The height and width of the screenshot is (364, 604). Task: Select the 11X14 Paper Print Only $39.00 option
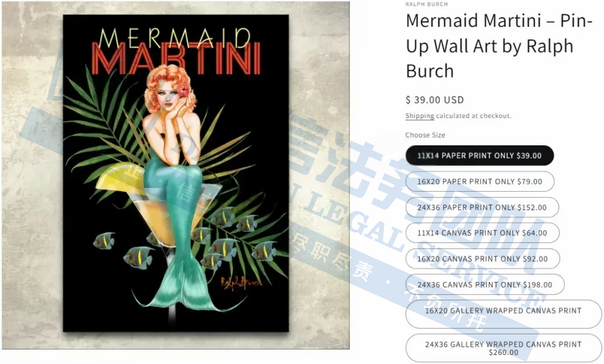click(480, 155)
